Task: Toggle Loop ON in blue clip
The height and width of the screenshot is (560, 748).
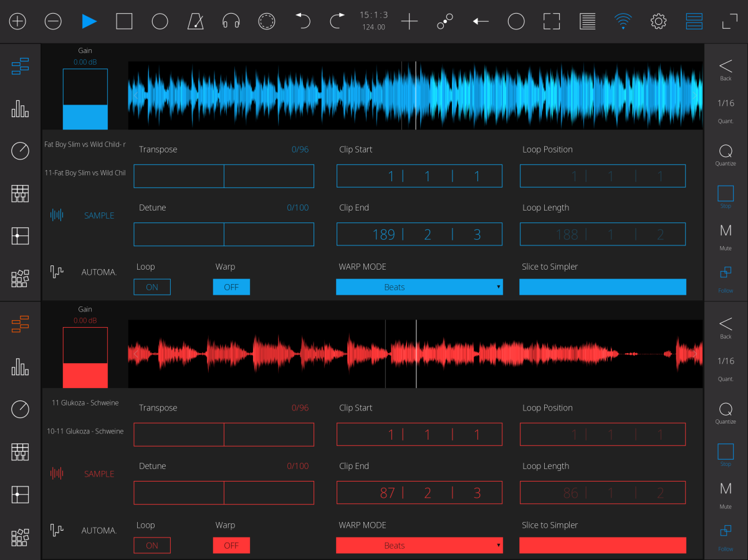Action: [152, 287]
